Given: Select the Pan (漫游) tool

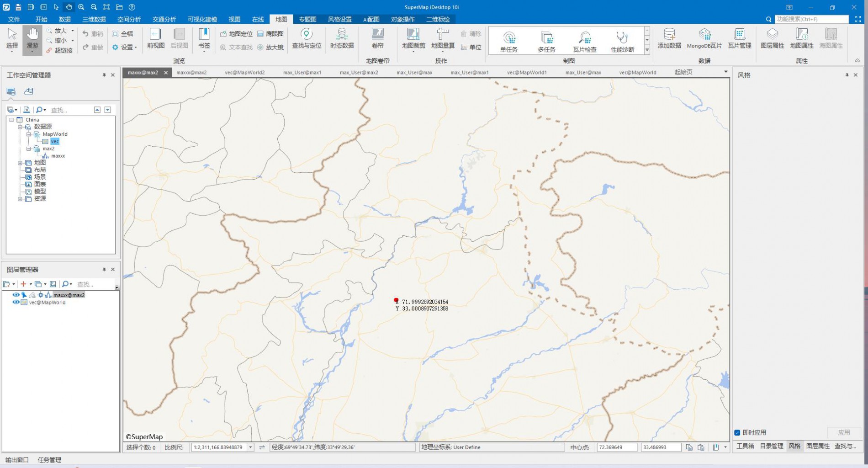Looking at the screenshot, I should [32, 38].
